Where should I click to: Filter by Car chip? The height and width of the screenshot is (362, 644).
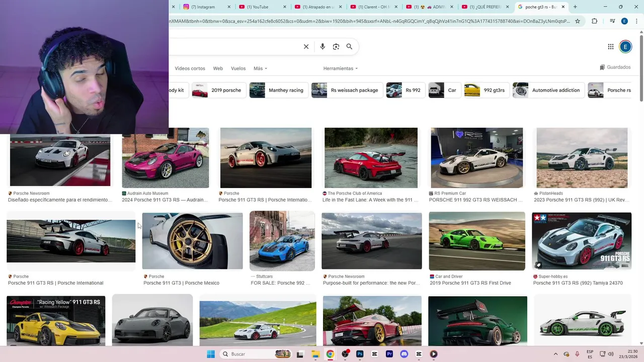[444, 90]
